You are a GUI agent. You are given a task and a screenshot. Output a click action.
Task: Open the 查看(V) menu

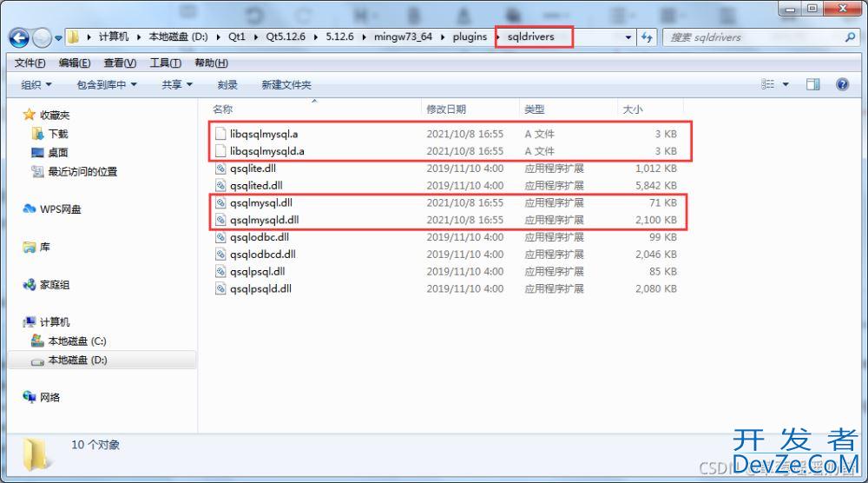tap(120, 63)
